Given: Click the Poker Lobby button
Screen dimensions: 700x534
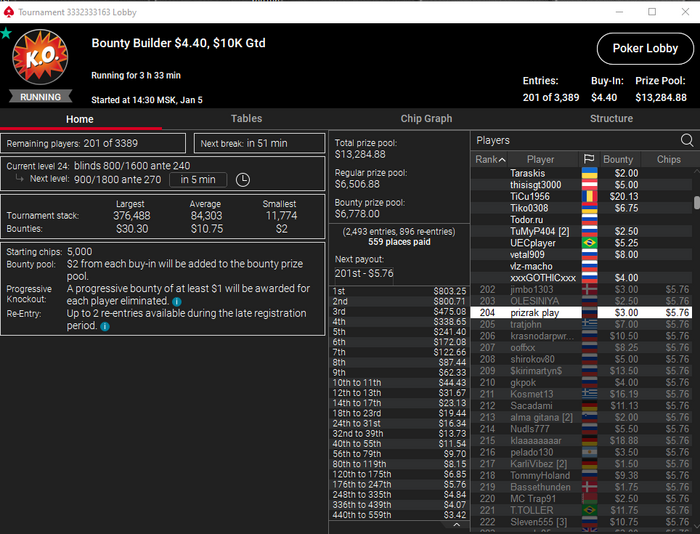Looking at the screenshot, I should (x=645, y=48).
